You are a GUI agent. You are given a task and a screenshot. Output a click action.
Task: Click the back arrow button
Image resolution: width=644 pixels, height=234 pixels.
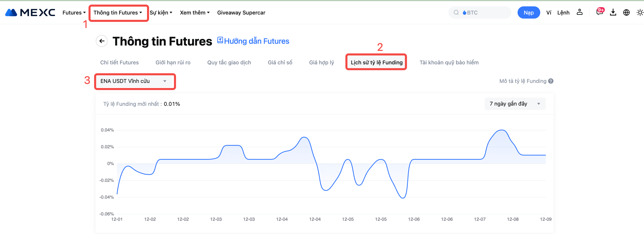pos(102,41)
